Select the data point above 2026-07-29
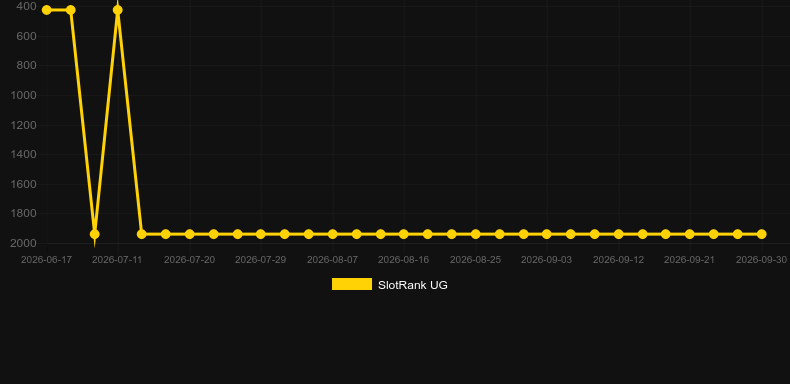This screenshot has width=790, height=384. (260, 234)
